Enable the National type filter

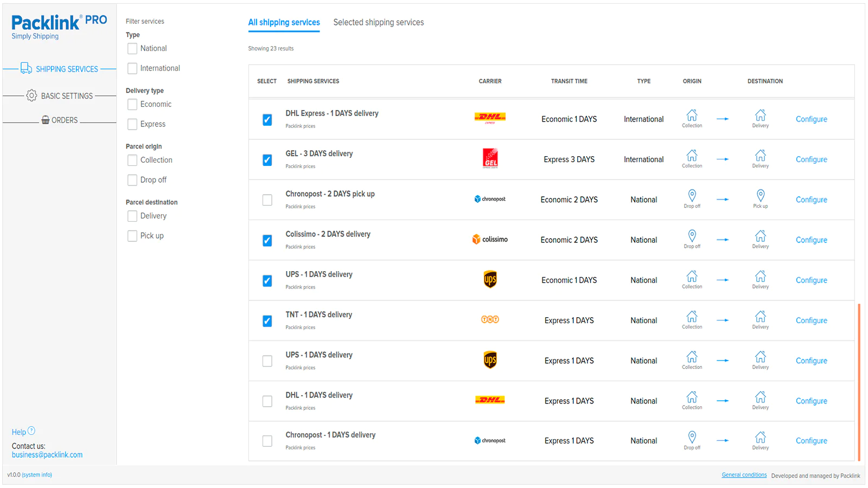coord(132,49)
